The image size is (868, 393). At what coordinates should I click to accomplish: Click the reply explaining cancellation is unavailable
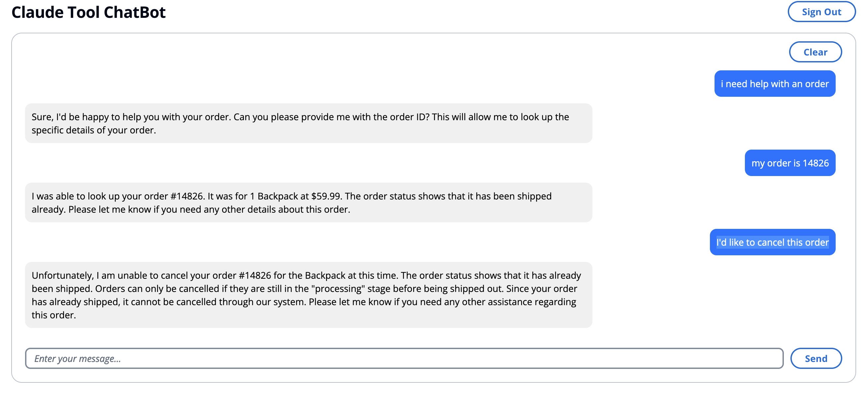tap(308, 295)
